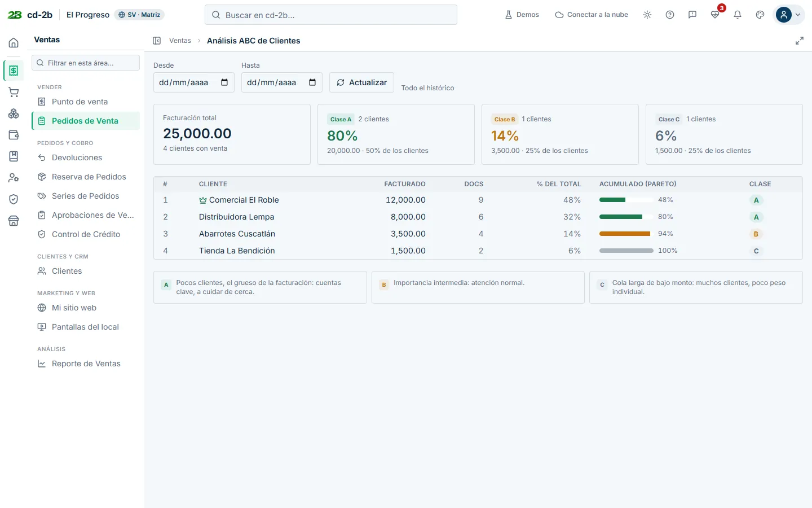
Task: Open the wallet module icon
Action: click(x=14, y=135)
